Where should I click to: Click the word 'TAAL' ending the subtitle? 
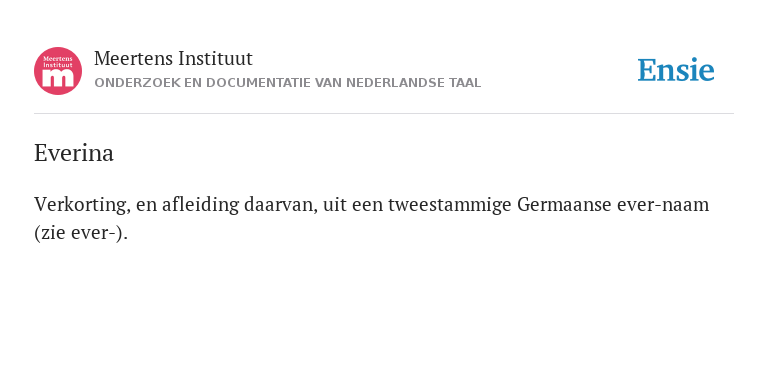pos(465,83)
